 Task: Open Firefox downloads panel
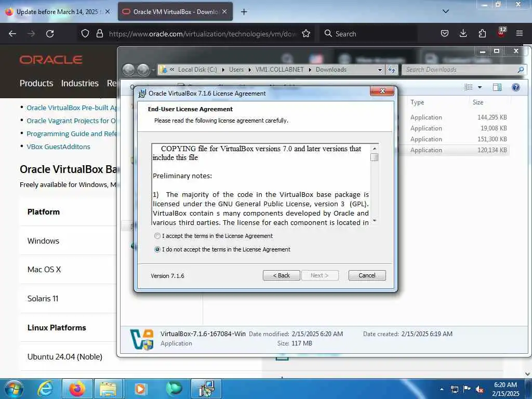tap(463, 34)
